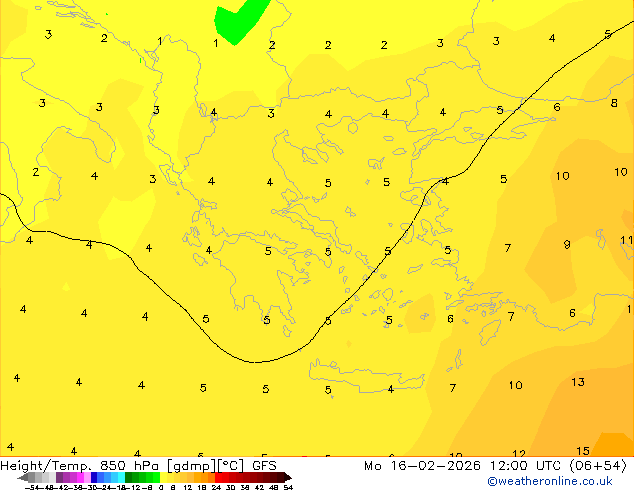Click the gray left arrow end of legend

(x=23, y=478)
